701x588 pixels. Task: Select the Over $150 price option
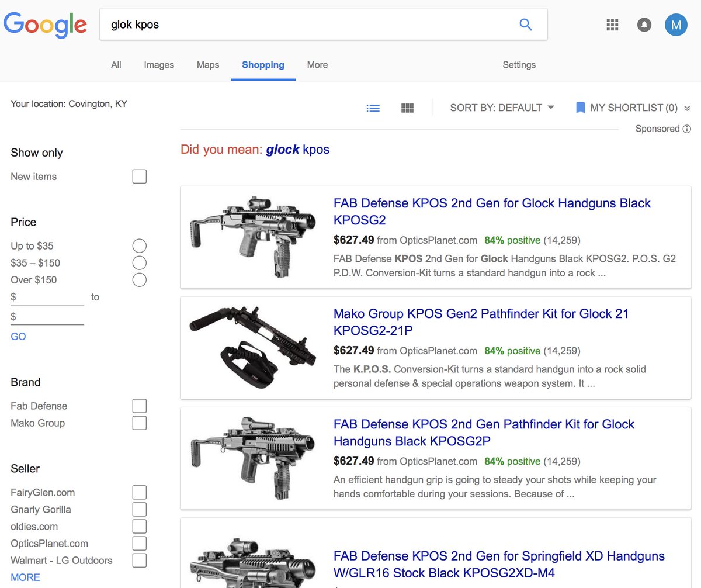tap(139, 279)
